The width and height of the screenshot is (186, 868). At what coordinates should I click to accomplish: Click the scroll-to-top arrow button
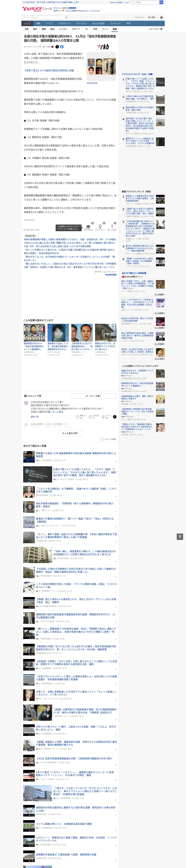coord(180,536)
